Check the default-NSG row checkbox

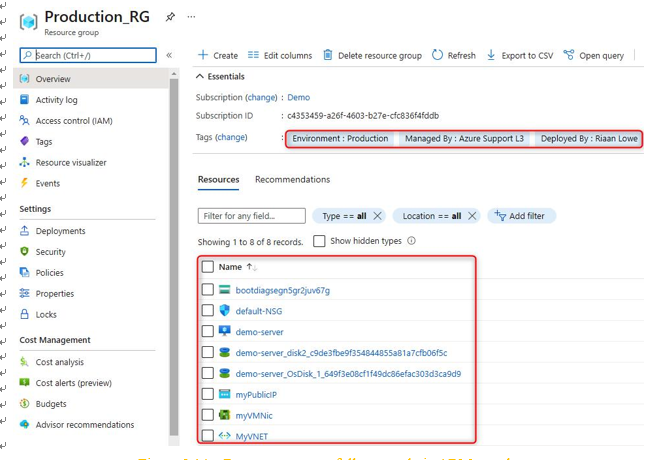(x=208, y=310)
